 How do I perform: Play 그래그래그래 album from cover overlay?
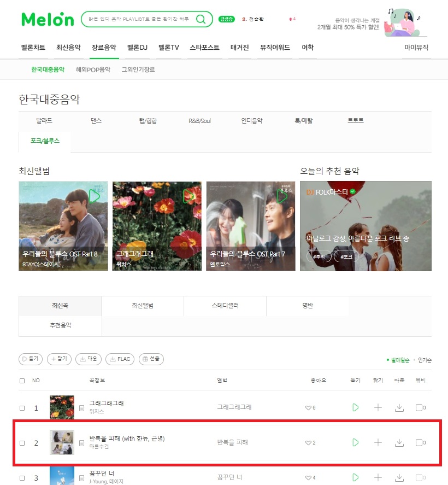(188, 196)
